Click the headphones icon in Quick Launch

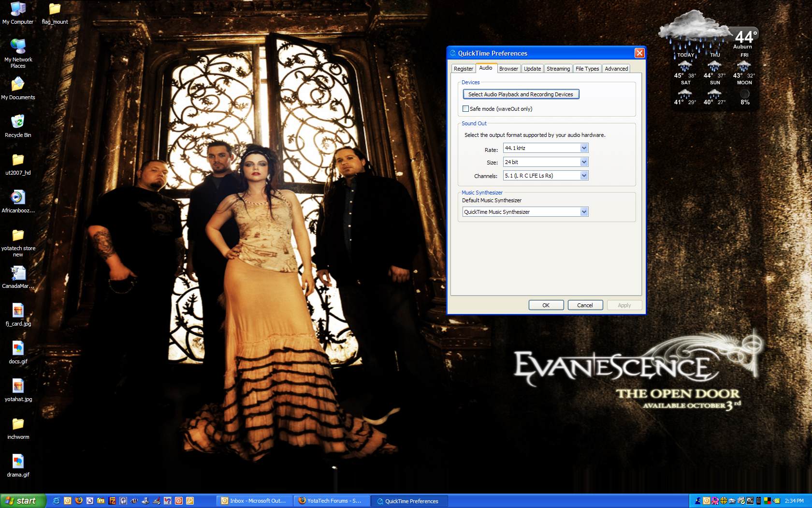click(x=123, y=501)
